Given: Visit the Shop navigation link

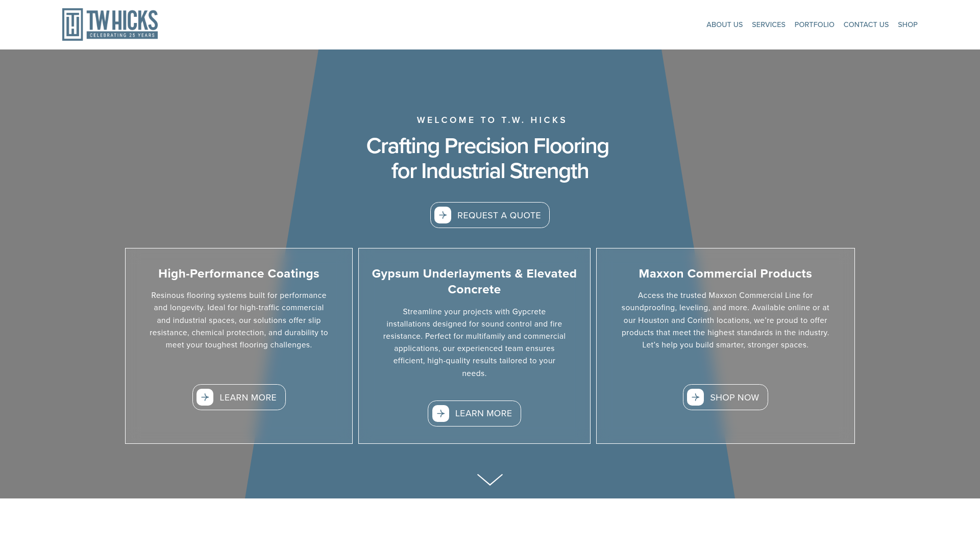Looking at the screenshot, I should coord(908,24).
